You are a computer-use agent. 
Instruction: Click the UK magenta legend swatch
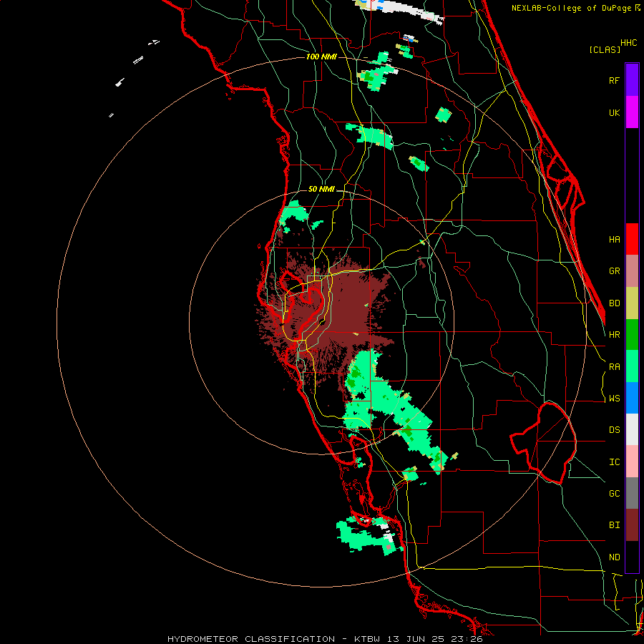click(x=632, y=112)
